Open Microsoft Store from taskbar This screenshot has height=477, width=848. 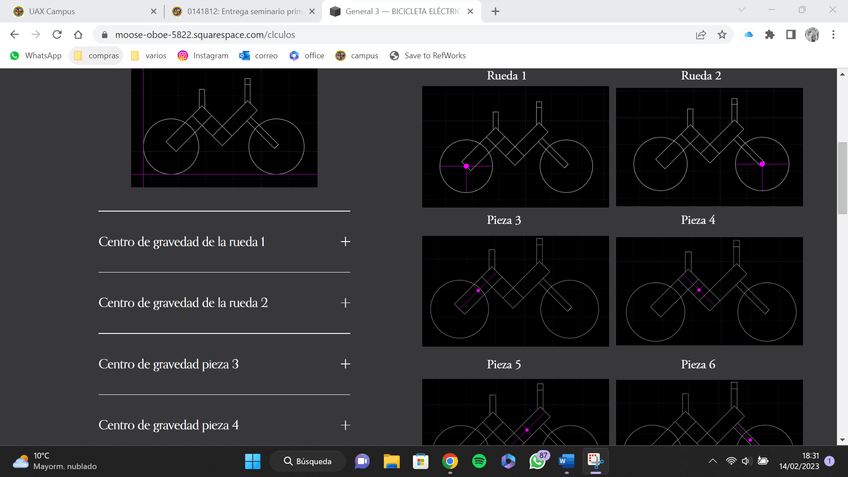click(421, 461)
